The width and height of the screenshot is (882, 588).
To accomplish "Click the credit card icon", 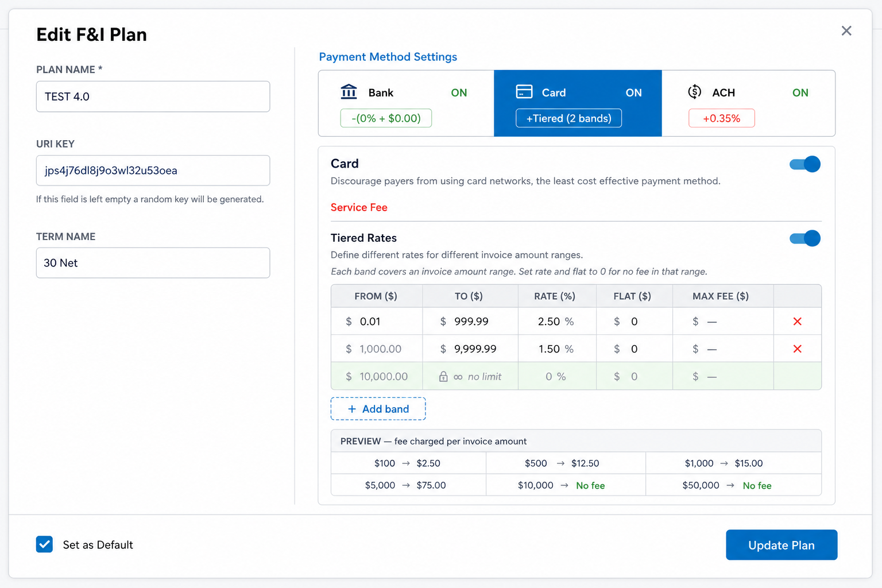I will (x=524, y=92).
